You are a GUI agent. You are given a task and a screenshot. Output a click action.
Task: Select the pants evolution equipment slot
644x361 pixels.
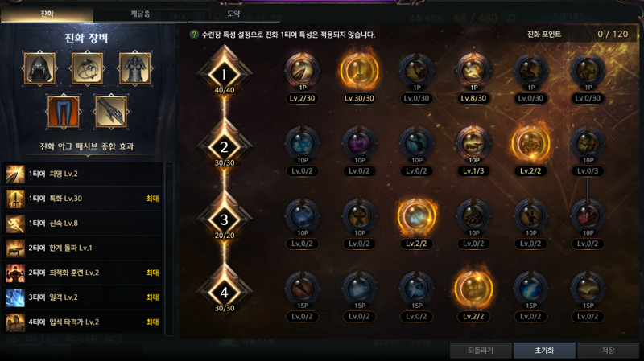pos(64,112)
